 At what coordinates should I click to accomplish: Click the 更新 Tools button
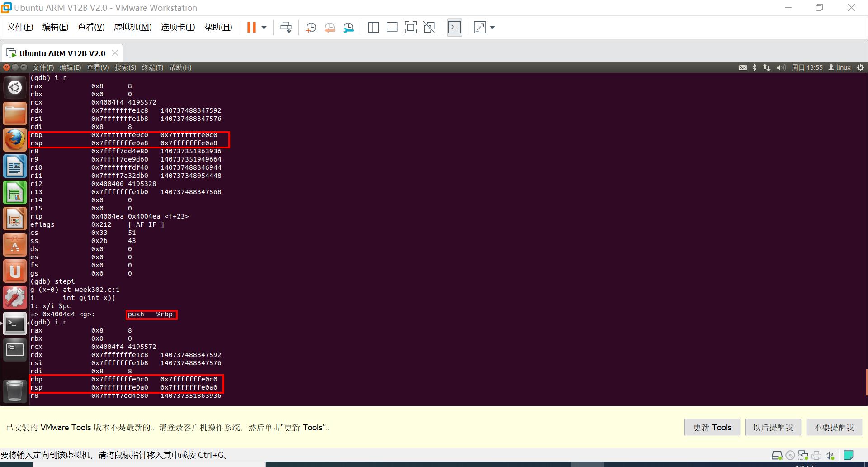click(x=712, y=427)
